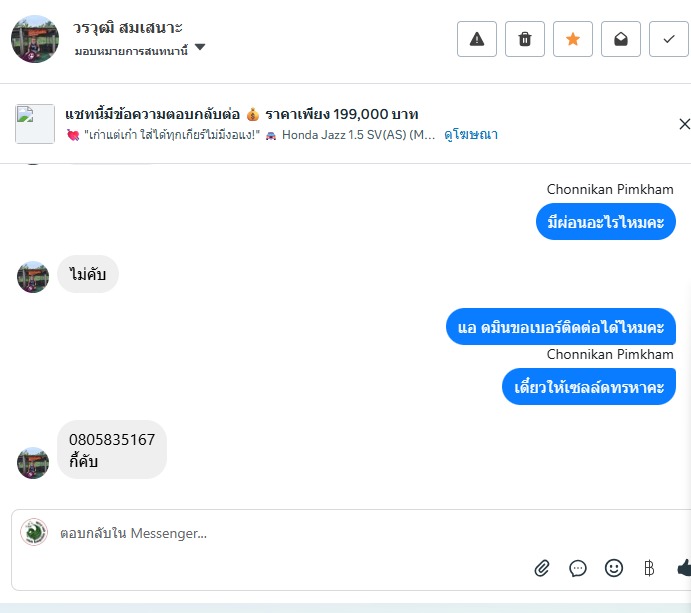Image resolution: width=691 pixels, height=613 pixels.
Task: Select the ไม่คับ message bubble
Action: click(x=88, y=274)
